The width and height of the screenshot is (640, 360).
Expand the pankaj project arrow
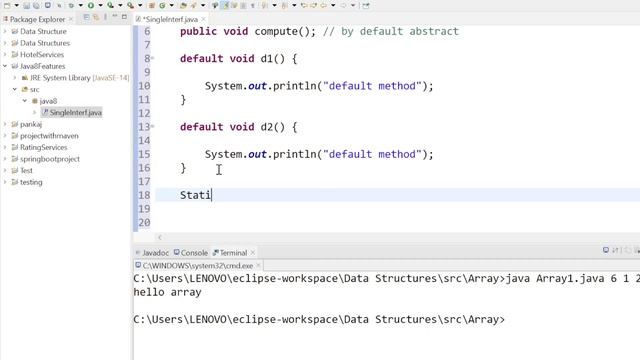coord(5,124)
